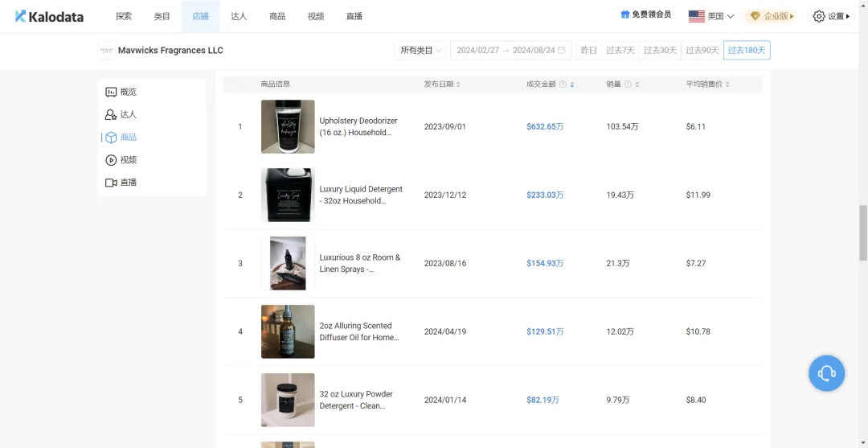Open Upholstery Deodorizer product thumbnail
This screenshot has width=868, height=448.
pyautogui.click(x=288, y=126)
